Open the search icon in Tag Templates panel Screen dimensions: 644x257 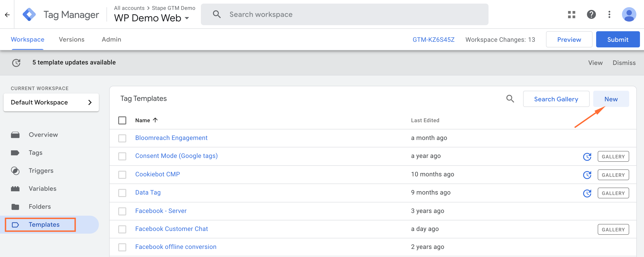tap(510, 99)
